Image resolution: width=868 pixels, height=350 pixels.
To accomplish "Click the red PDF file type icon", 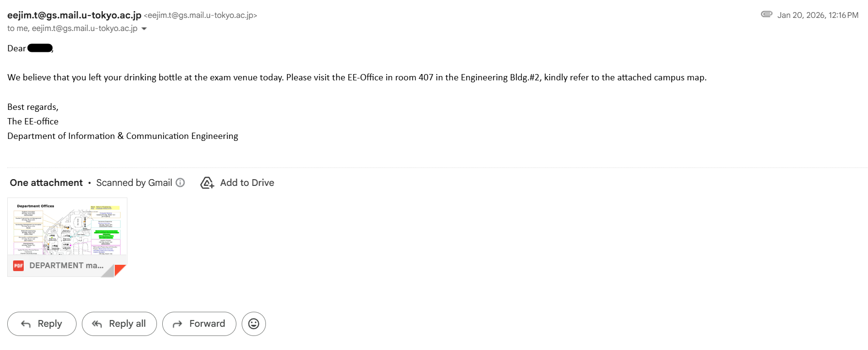I will pos(18,265).
